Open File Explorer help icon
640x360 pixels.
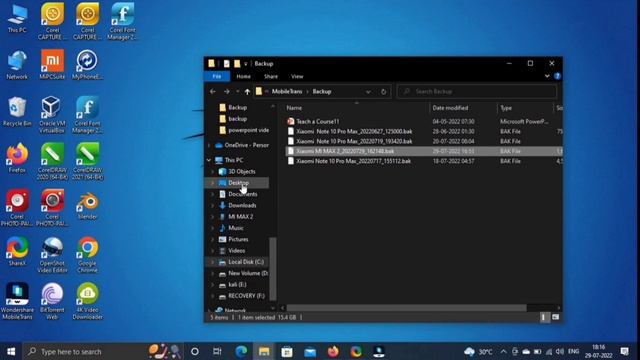click(557, 76)
